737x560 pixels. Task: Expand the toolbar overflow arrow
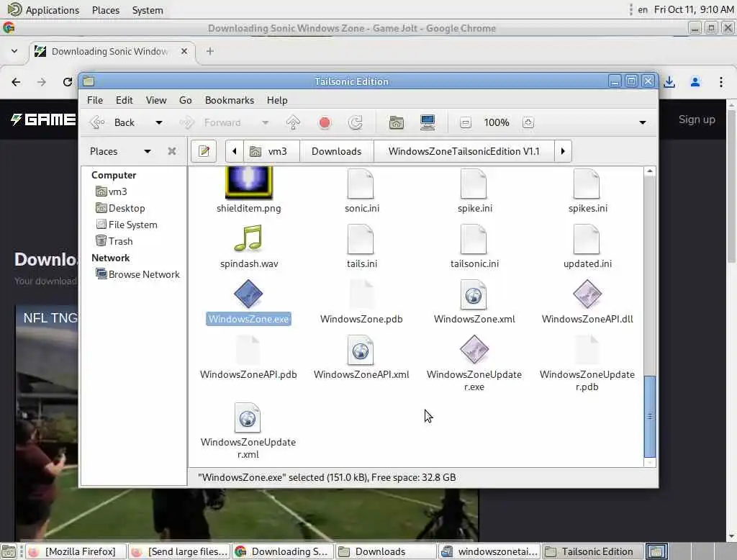point(643,122)
